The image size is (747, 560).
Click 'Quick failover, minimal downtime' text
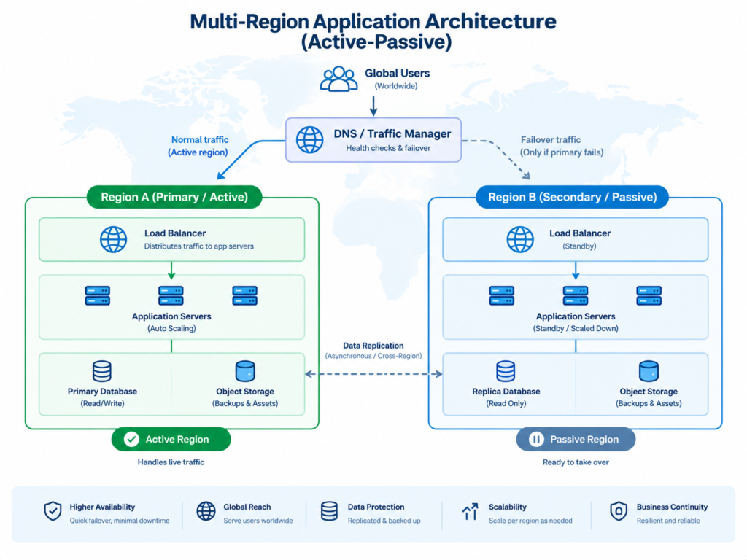click(x=120, y=521)
